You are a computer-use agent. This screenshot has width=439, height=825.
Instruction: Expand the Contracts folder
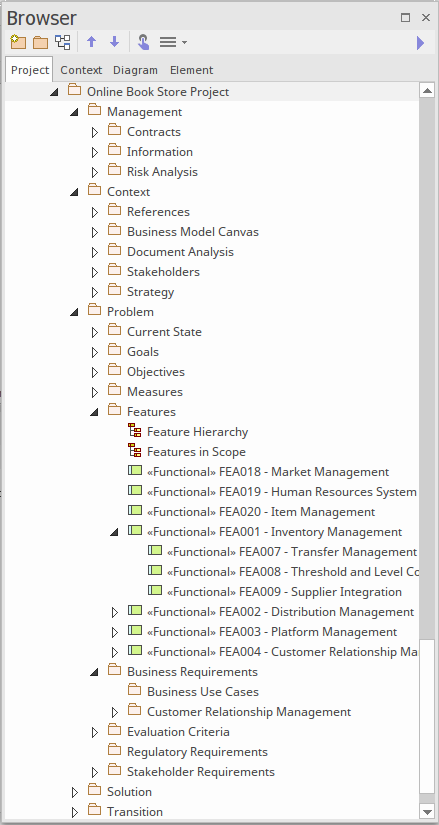(95, 132)
